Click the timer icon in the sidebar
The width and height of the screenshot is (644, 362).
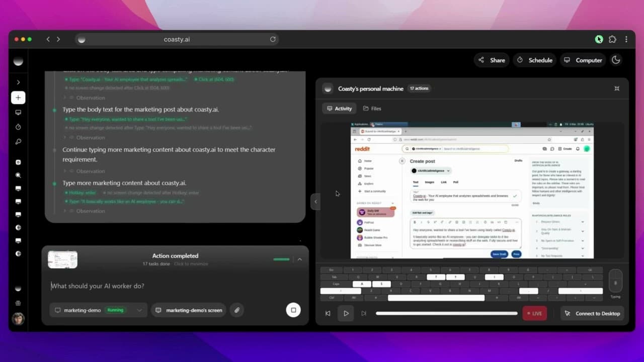(18, 127)
